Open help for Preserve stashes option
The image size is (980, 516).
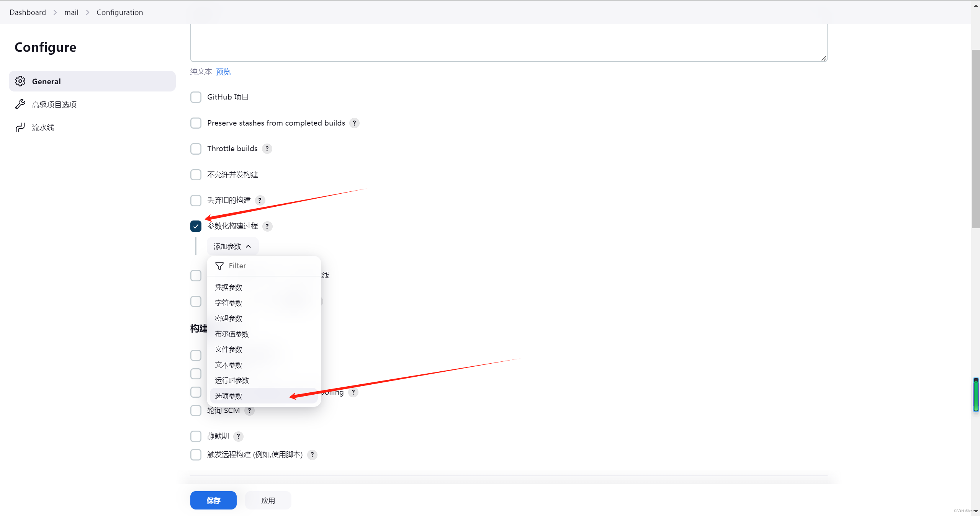point(354,123)
